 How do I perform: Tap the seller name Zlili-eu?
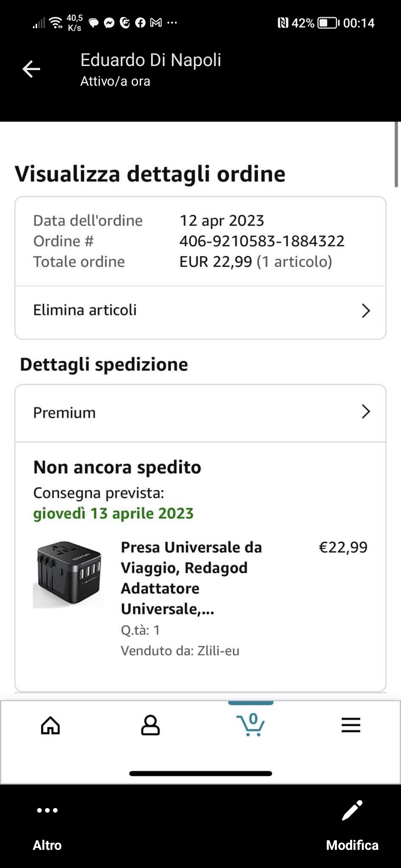pyautogui.click(x=218, y=651)
